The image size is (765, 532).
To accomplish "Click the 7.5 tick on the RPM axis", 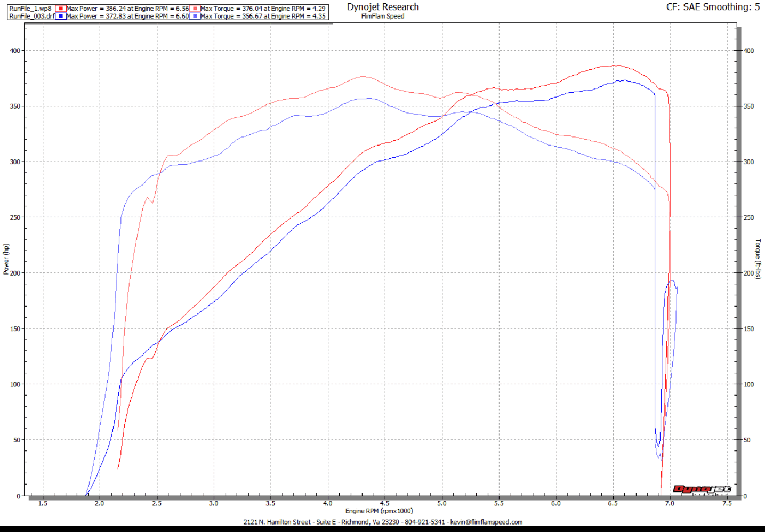I will point(727,503).
